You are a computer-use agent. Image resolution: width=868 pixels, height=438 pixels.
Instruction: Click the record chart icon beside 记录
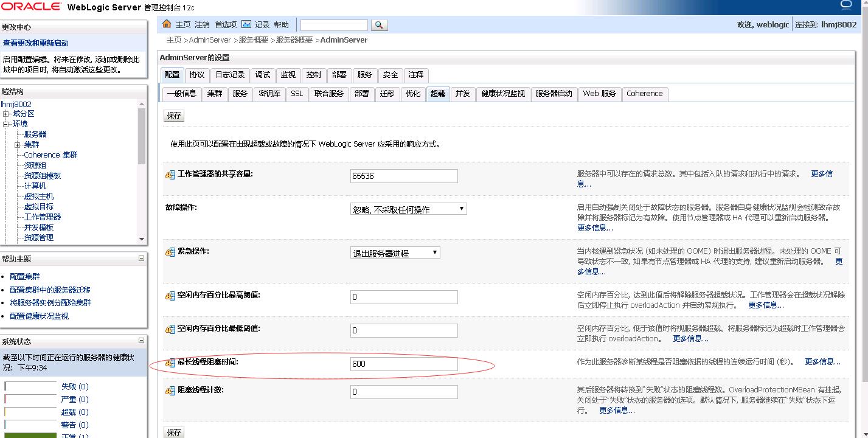[x=246, y=24]
